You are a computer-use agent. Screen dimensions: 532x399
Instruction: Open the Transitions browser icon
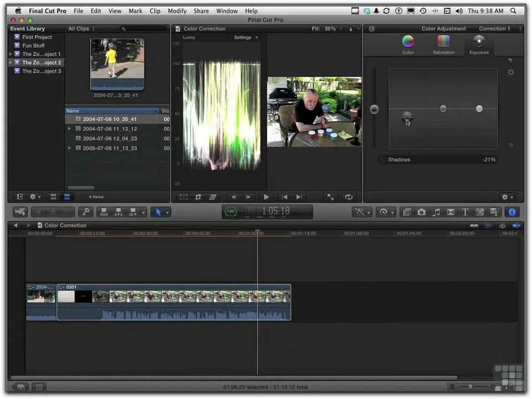[451, 212]
